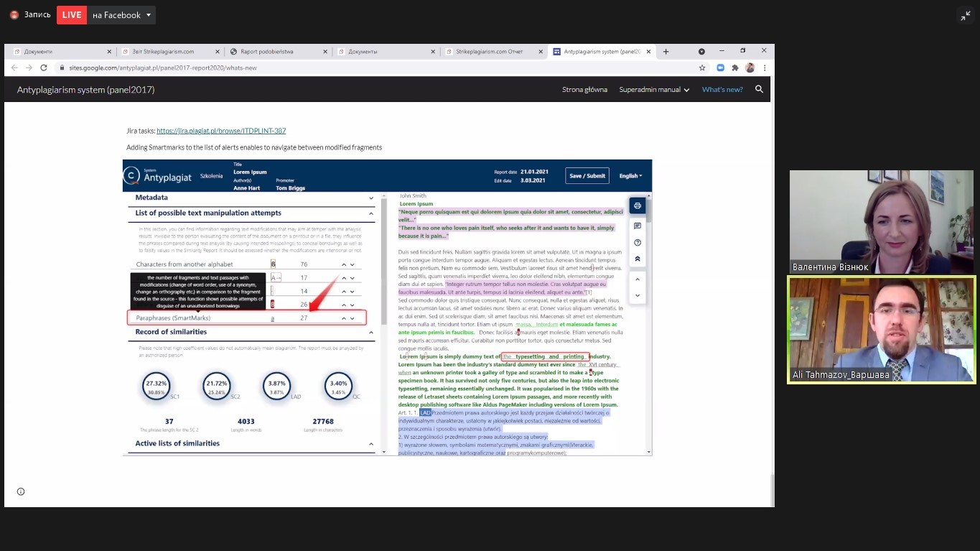
Task: Bookmark this page with the star icon
Action: click(702, 68)
